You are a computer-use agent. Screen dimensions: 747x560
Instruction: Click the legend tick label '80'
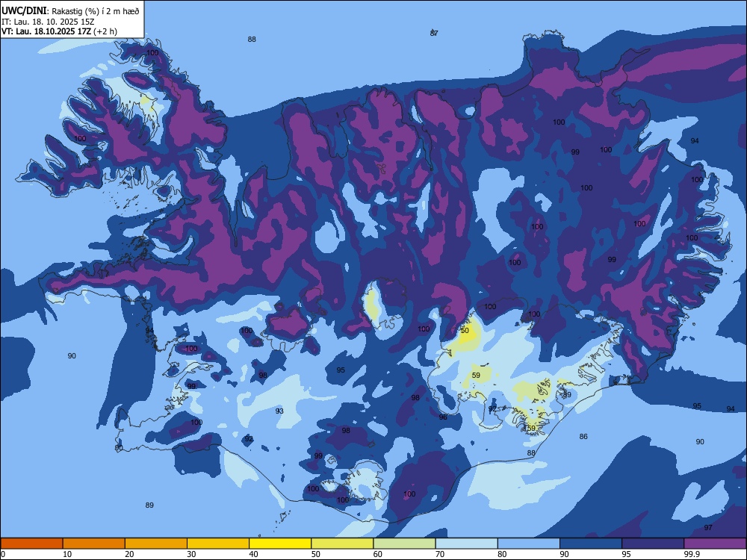pyautogui.click(x=502, y=554)
